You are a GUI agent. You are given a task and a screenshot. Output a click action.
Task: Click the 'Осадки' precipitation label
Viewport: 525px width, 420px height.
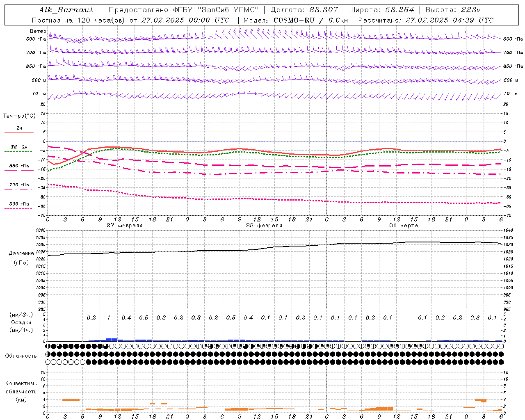pyautogui.click(x=21, y=322)
